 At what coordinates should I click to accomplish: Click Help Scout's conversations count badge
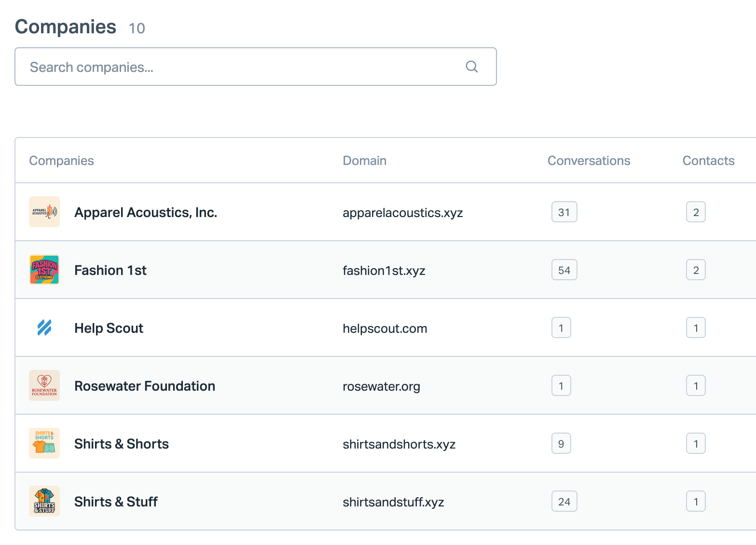click(x=561, y=327)
